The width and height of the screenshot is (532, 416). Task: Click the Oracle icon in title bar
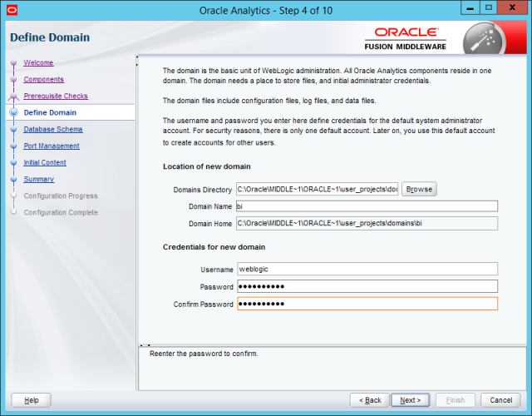(x=12, y=10)
